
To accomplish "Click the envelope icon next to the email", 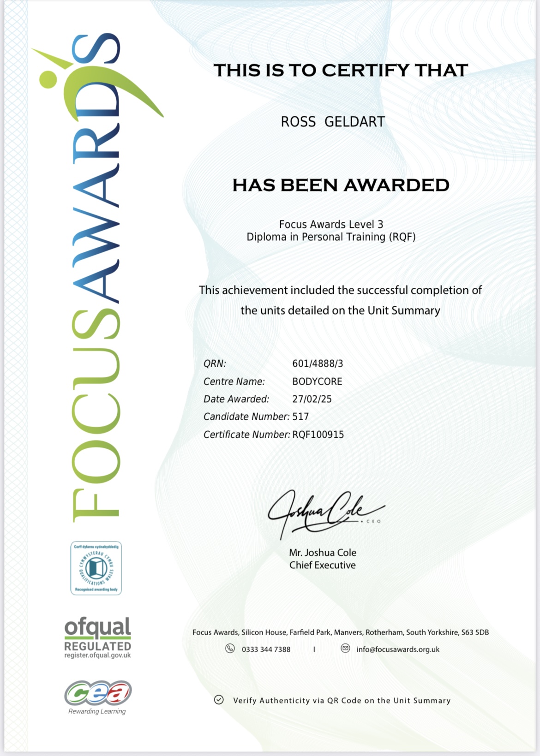I will (345, 649).
